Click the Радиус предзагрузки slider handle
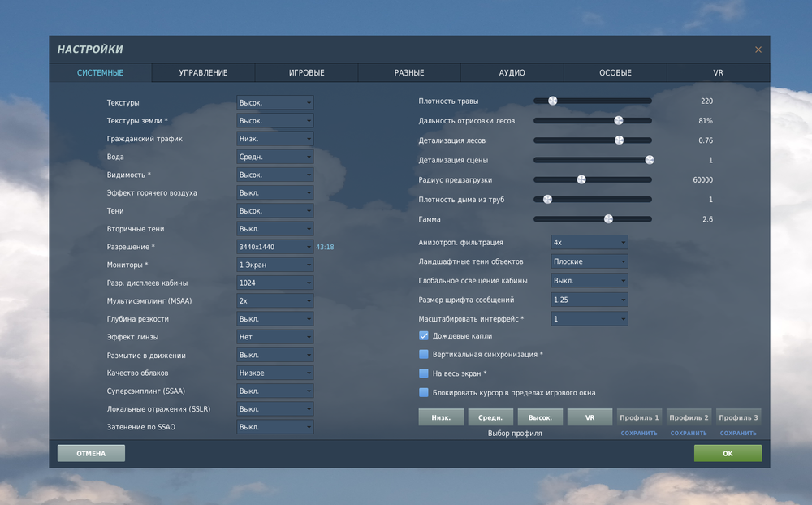Screen dimensions: 812x505 coord(581,179)
